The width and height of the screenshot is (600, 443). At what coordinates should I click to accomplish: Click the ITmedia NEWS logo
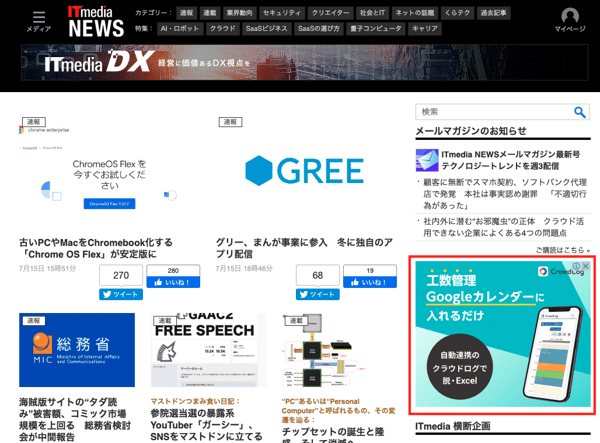pyautogui.click(x=96, y=21)
